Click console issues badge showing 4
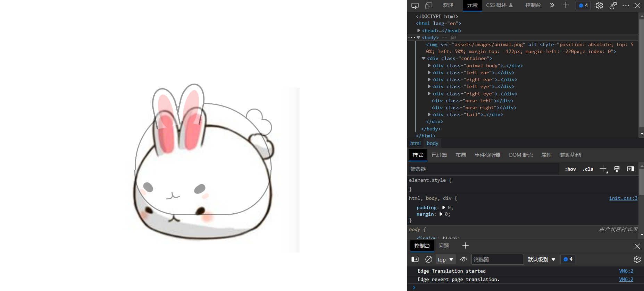 pos(568,259)
